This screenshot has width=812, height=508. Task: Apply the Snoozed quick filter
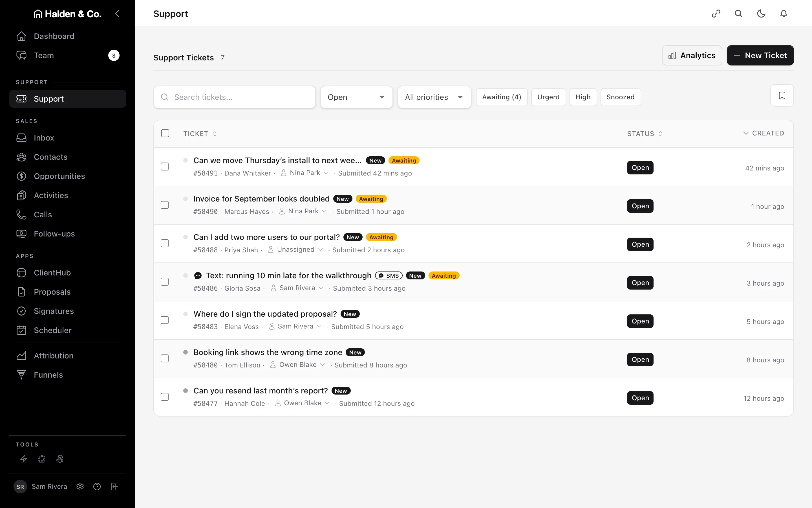pos(620,97)
